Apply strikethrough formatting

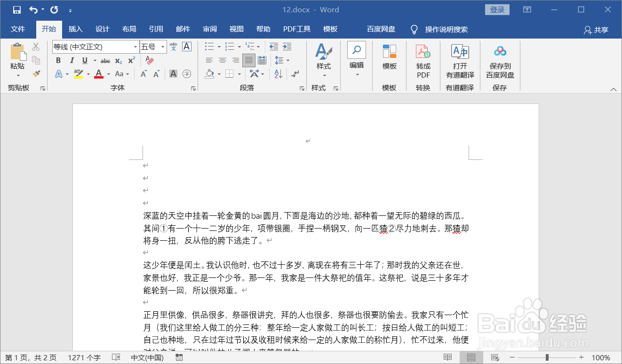click(x=105, y=60)
